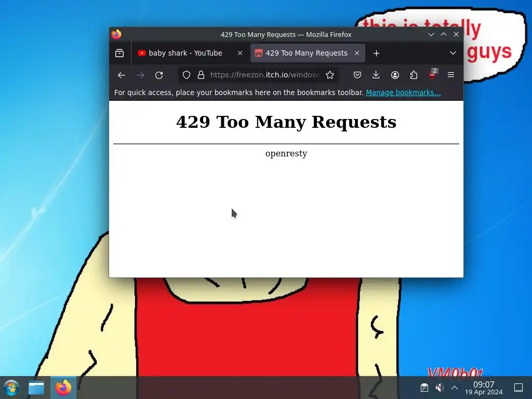This screenshot has width=532, height=399.
Task: Go forward one page
Action: 140,75
